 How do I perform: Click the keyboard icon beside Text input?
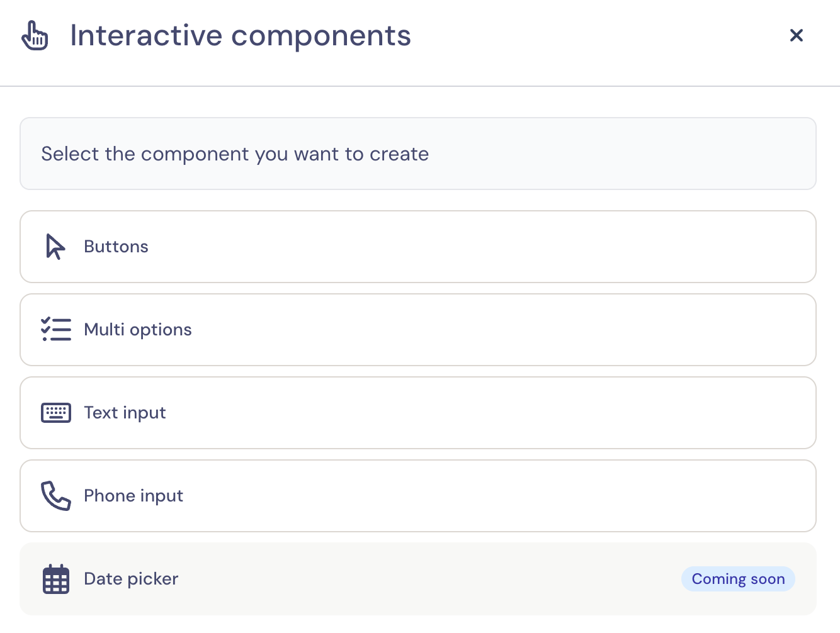point(56,413)
